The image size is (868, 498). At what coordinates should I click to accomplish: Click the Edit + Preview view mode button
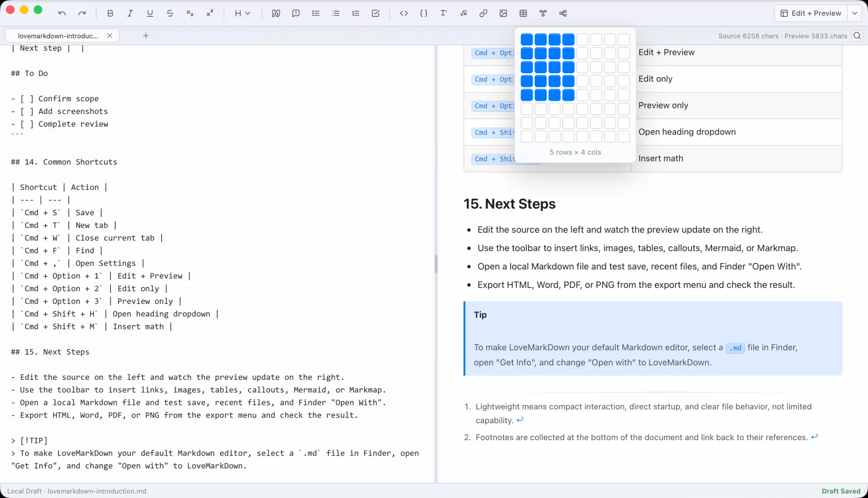(x=811, y=13)
